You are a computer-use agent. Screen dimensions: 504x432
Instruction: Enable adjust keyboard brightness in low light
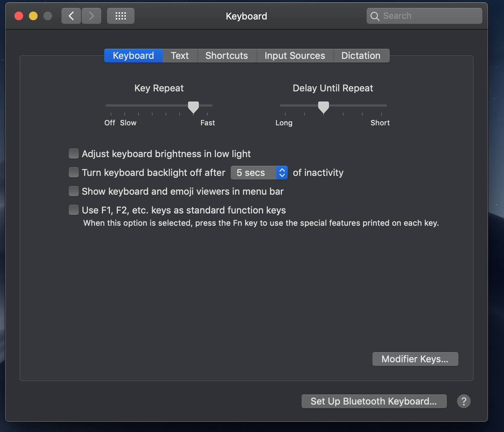(x=74, y=154)
